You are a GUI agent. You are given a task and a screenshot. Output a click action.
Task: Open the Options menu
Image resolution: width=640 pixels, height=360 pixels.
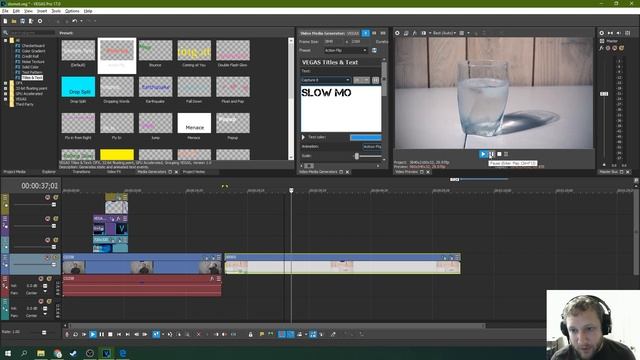coord(72,11)
